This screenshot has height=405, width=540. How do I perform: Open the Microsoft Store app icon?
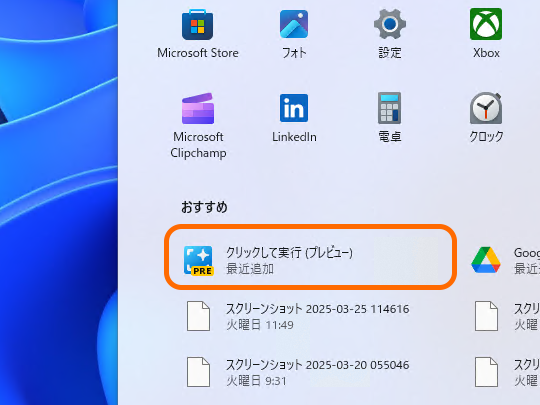(x=197, y=25)
